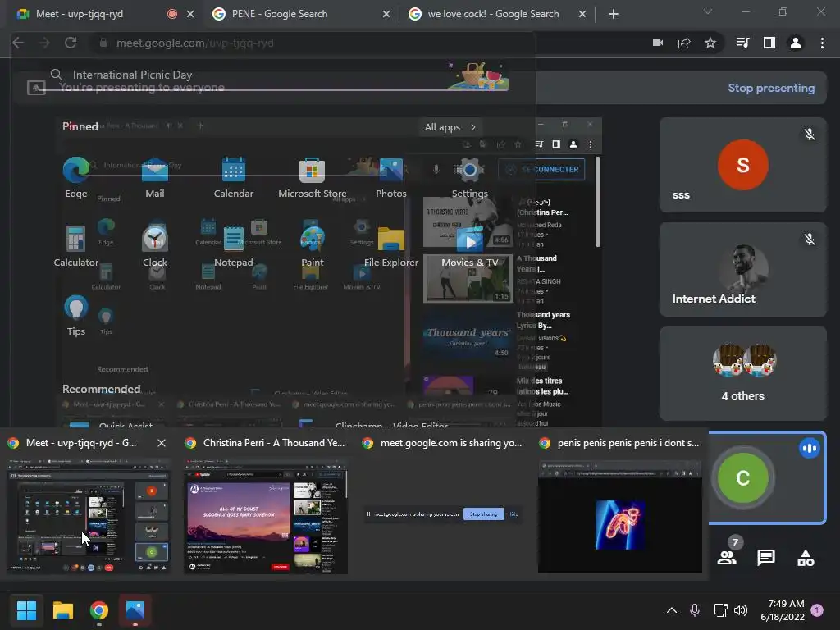Show hidden tray icons
Image resolution: width=840 pixels, height=630 pixels.
(672, 610)
